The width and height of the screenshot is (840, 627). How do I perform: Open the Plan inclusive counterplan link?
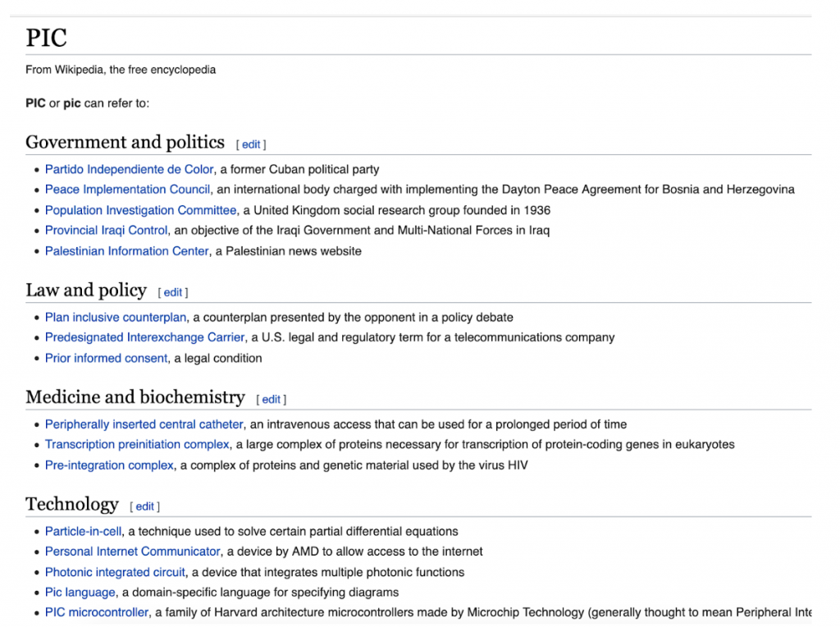116,318
